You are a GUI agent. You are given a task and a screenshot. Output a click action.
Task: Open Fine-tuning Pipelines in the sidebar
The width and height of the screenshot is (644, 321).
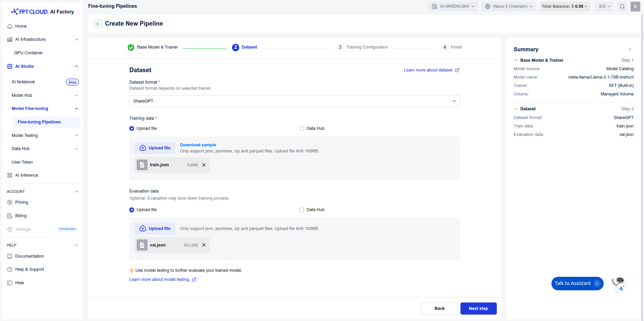coord(39,122)
